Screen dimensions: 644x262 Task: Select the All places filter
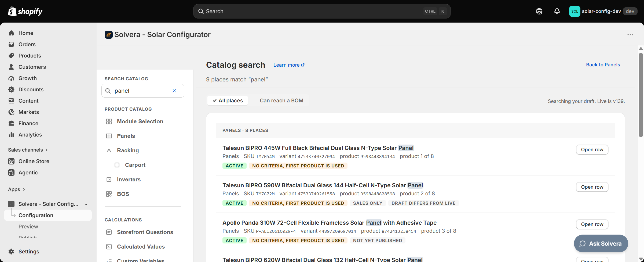[x=228, y=101]
